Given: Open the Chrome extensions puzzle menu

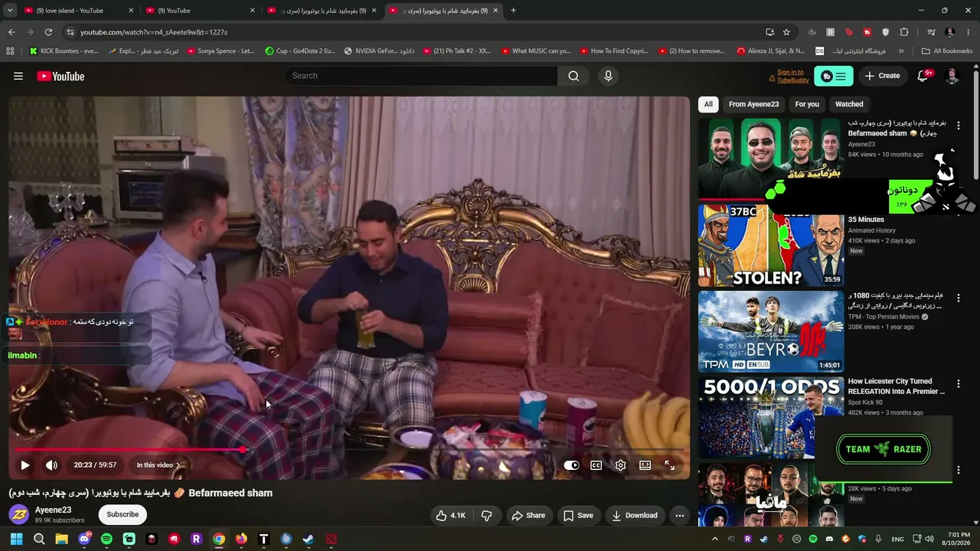Looking at the screenshot, I should click(x=904, y=32).
